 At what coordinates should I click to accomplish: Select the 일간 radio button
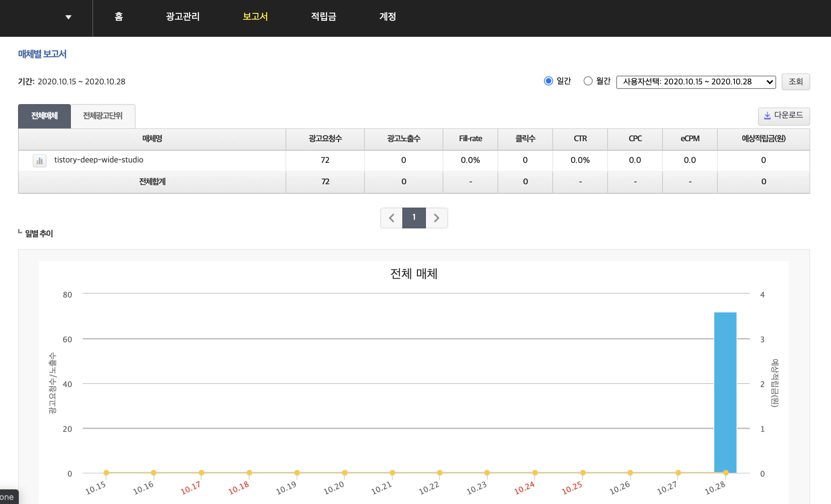point(548,81)
